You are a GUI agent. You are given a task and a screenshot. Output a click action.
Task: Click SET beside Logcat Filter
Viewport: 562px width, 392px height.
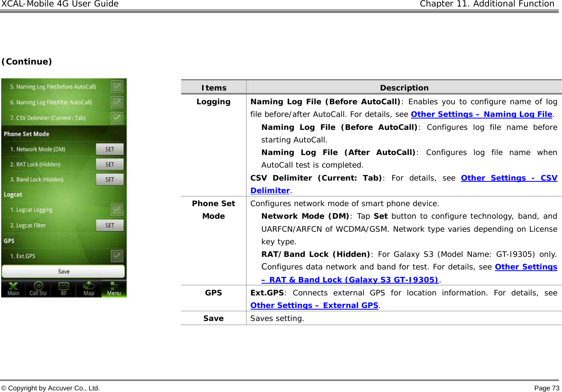[x=110, y=225]
